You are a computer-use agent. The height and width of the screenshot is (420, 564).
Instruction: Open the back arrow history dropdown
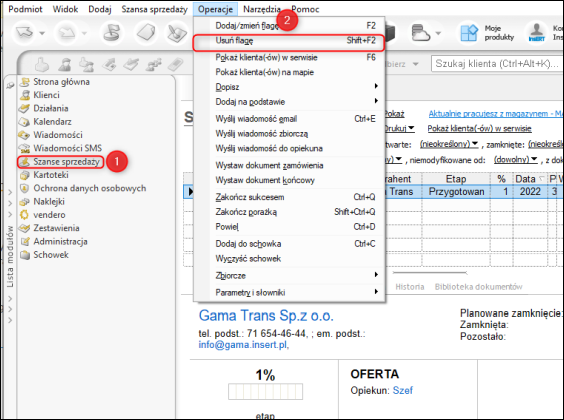(x=42, y=33)
